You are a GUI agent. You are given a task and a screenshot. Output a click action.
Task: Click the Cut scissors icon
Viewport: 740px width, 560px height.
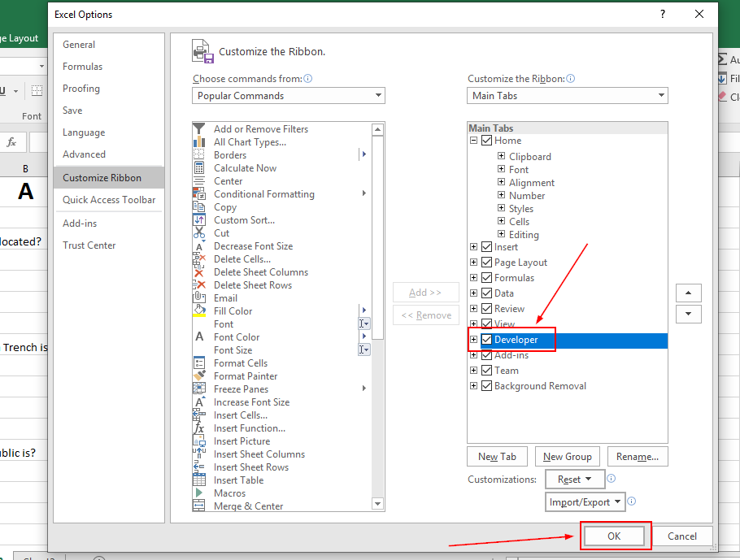[x=199, y=233]
